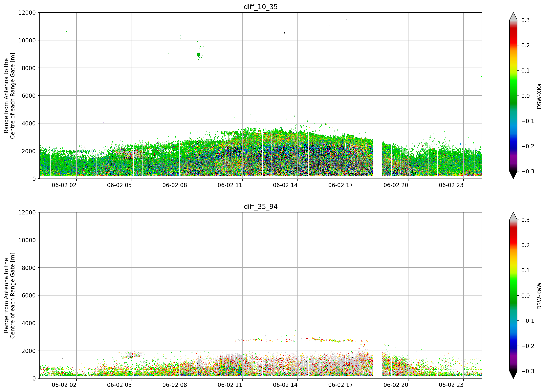This screenshot has width=546, height=392.
Task: Click the top plot's y-axis range label
Action: coord(9,96)
